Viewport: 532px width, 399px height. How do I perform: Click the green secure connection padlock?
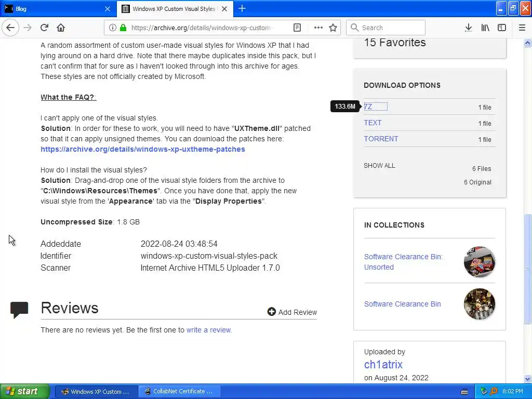(123, 28)
